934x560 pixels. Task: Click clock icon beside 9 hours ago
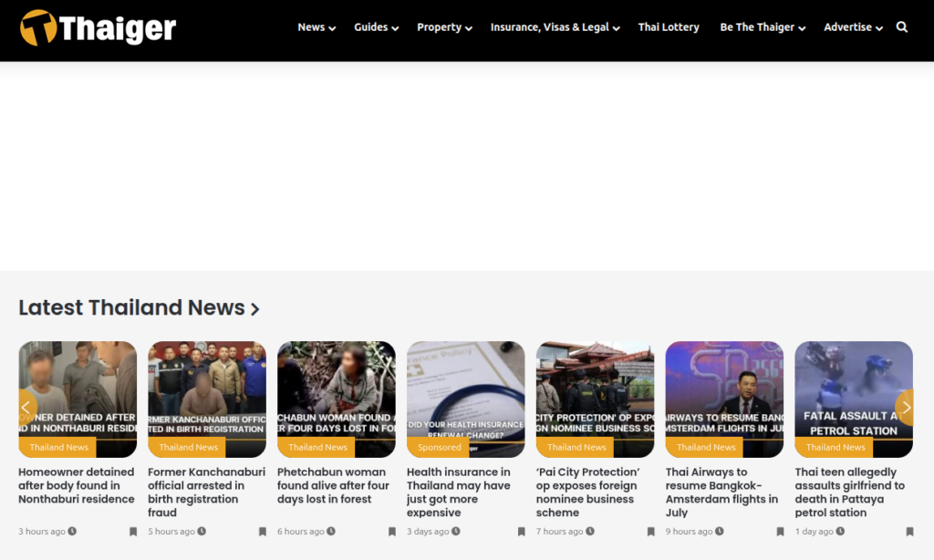point(720,531)
